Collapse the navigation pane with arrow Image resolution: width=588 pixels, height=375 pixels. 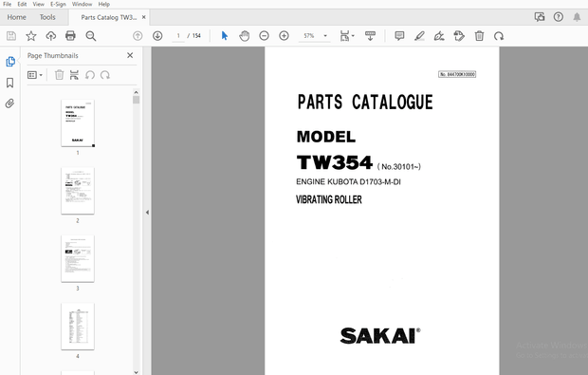point(147,213)
